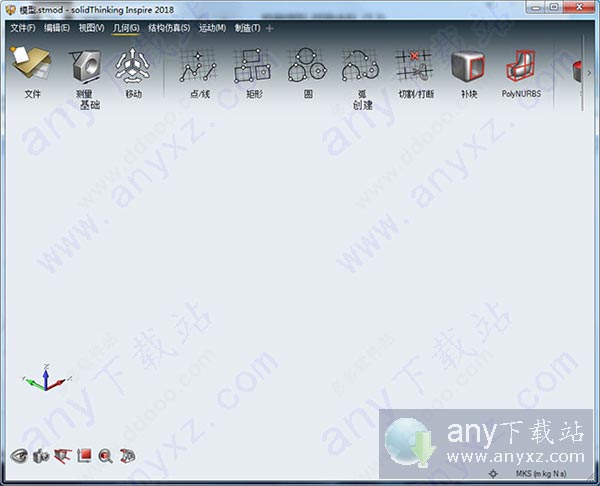Switch to the 结构仿真(S) ribbon tab

coord(169,28)
